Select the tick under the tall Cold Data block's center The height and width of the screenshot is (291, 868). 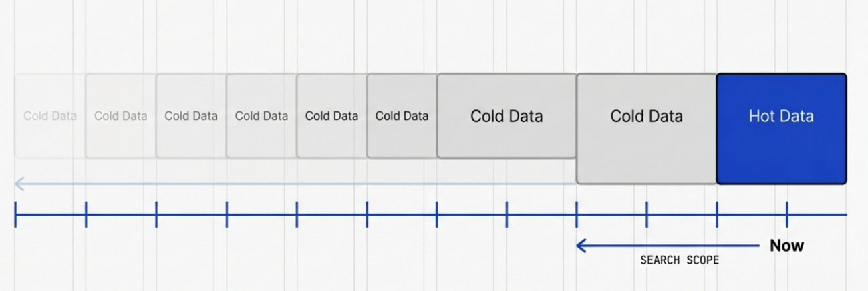[647, 214]
